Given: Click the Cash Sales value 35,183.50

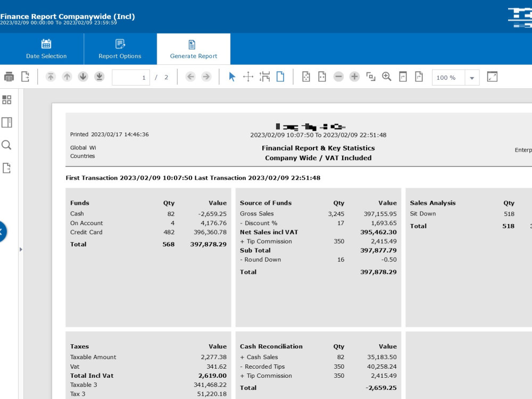Looking at the screenshot, I should pyautogui.click(x=381, y=358).
